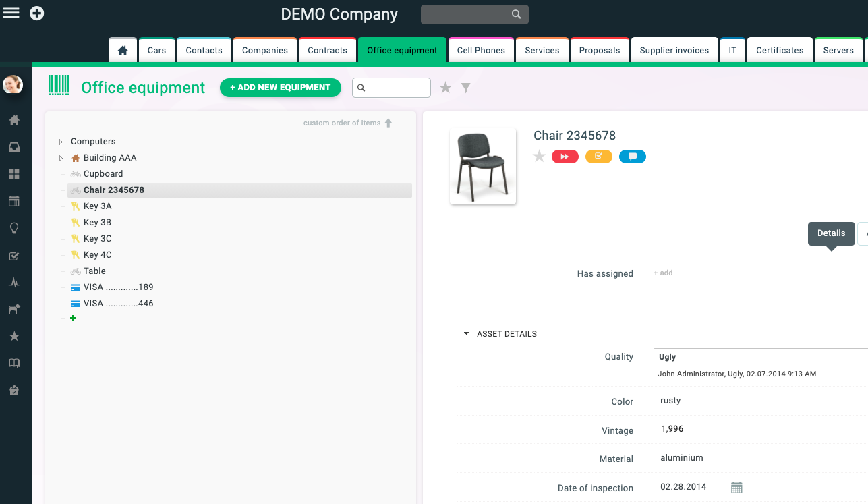Click the Details tab button
The image size is (868, 504).
[831, 233]
